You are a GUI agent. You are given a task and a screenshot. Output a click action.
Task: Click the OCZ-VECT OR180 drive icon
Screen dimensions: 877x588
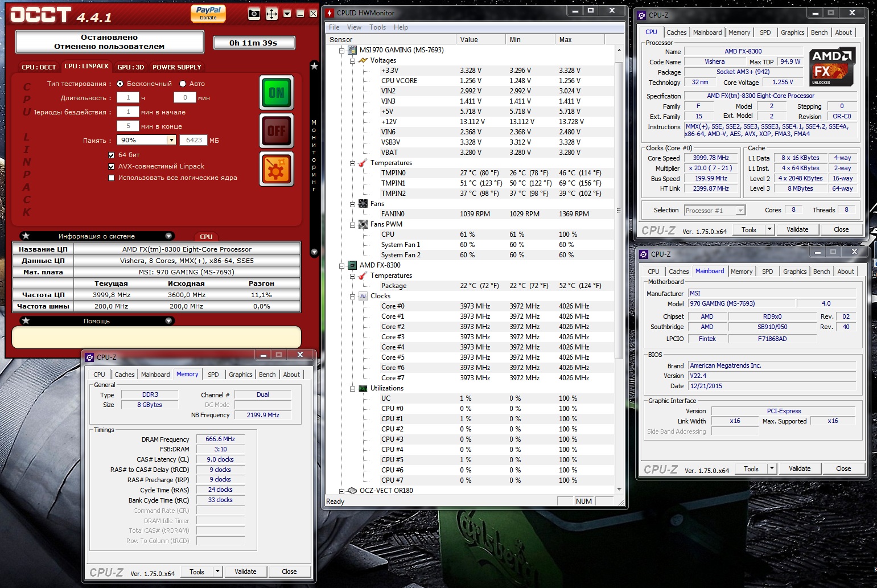click(352, 491)
